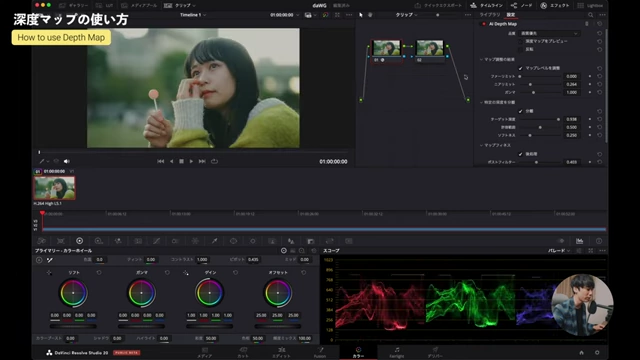Pick black point beside リフト
Image resolution: width=640 pixels, height=360 pixels.
pyautogui.click(x=49, y=272)
